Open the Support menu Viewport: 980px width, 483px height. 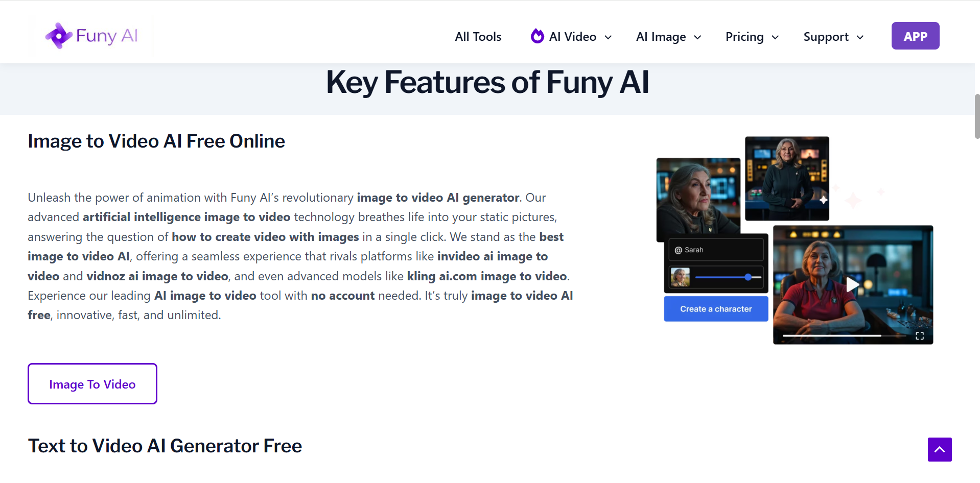tap(833, 37)
